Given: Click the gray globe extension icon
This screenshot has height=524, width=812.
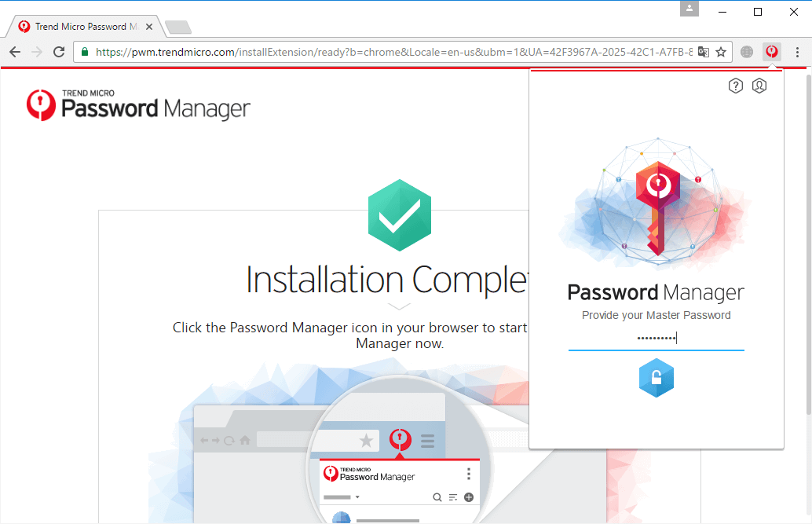Looking at the screenshot, I should [747, 52].
